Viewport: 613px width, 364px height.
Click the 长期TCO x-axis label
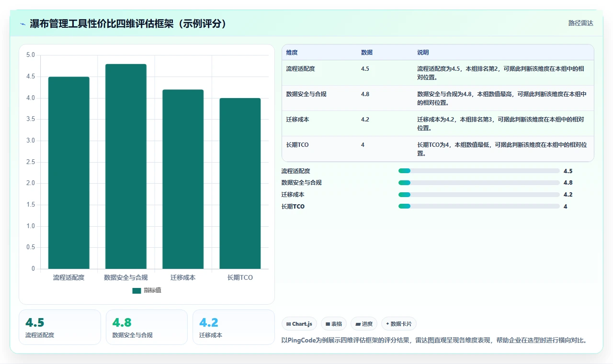coord(240,277)
